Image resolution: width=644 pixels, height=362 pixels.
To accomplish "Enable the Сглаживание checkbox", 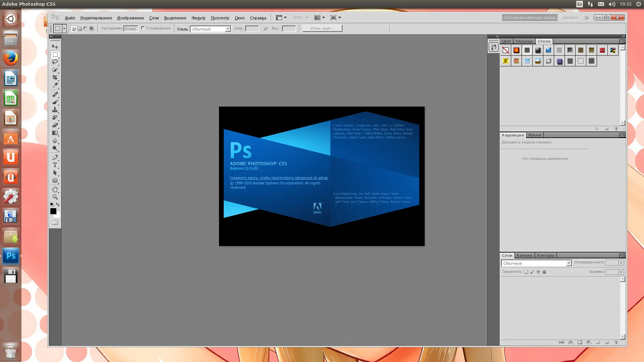I will point(143,28).
